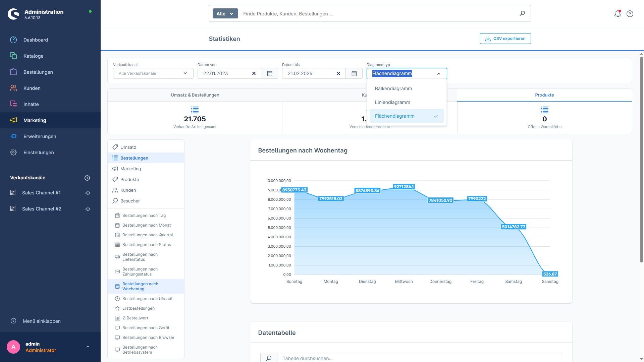The image size is (644, 362).
Task: Select Liniendiagramm from the open dropdown
Action: point(392,102)
